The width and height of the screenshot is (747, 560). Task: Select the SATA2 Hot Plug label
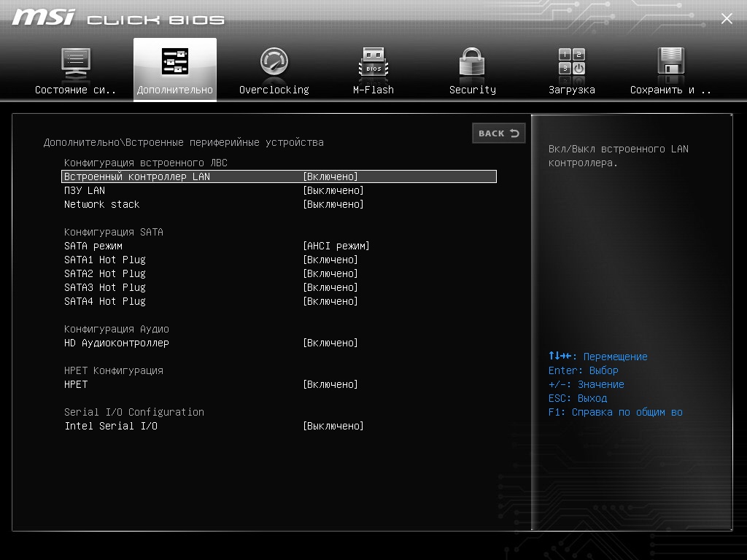coord(105,274)
